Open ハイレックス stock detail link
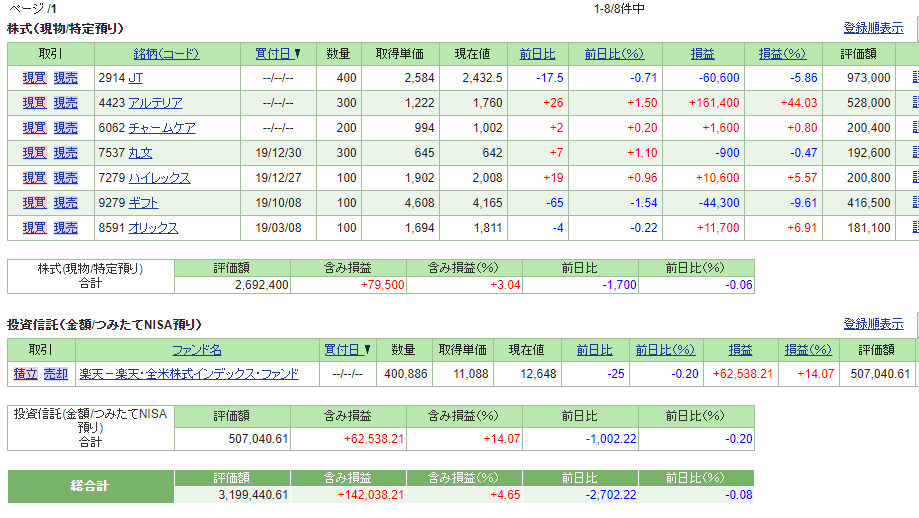The width and height of the screenshot is (919, 518). tap(159, 178)
